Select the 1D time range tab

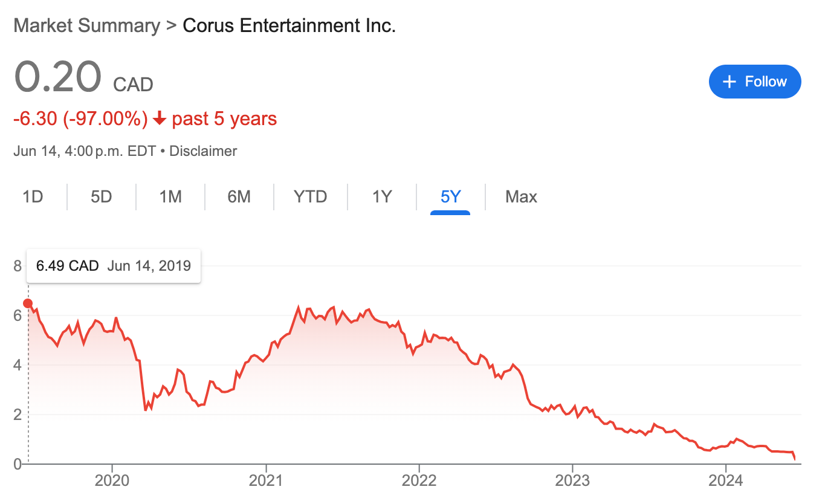click(x=33, y=197)
